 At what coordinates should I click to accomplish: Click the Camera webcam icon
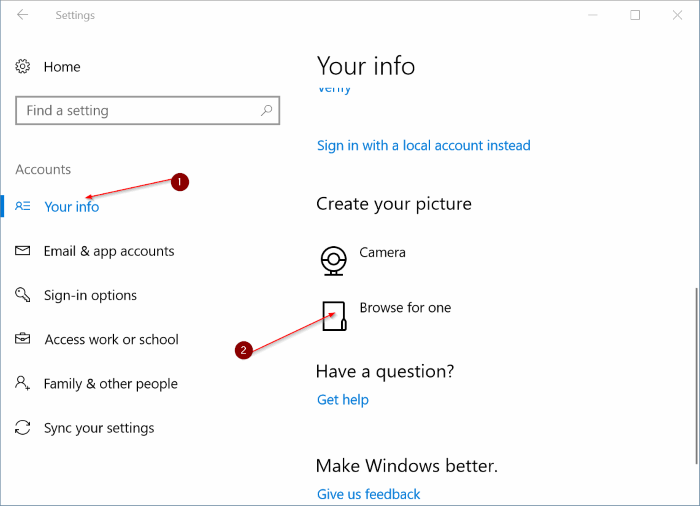click(x=333, y=261)
